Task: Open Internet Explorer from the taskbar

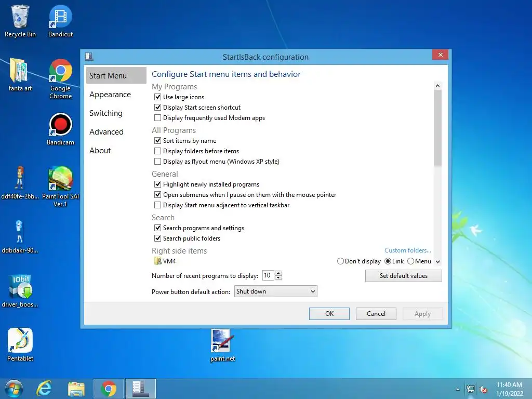Action: point(45,389)
